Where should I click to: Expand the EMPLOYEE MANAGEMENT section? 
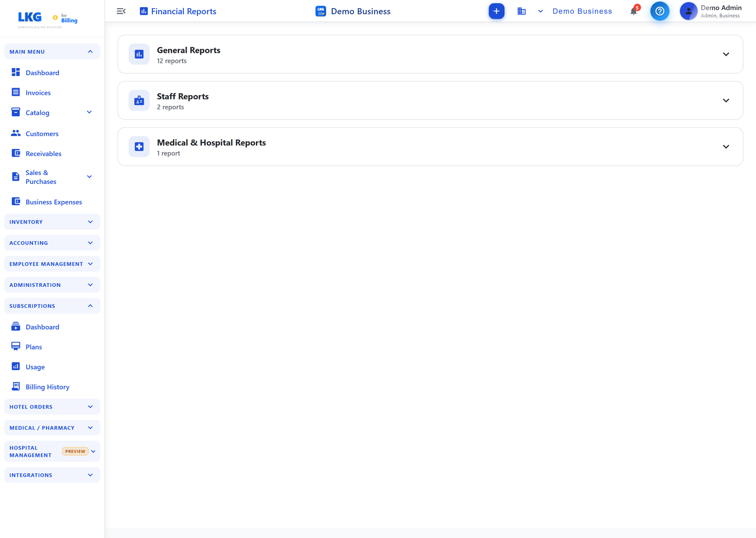pyautogui.click(x=52, y=264)
